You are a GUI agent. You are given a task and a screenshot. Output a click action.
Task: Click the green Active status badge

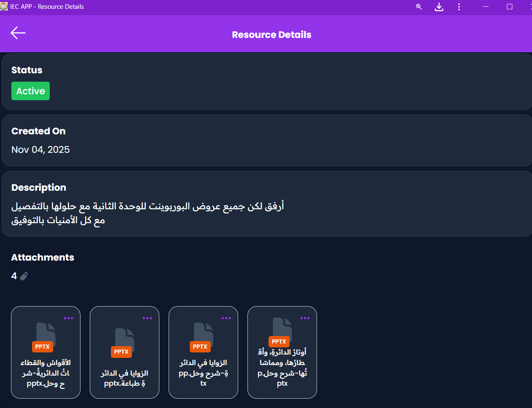pos(30,91)
